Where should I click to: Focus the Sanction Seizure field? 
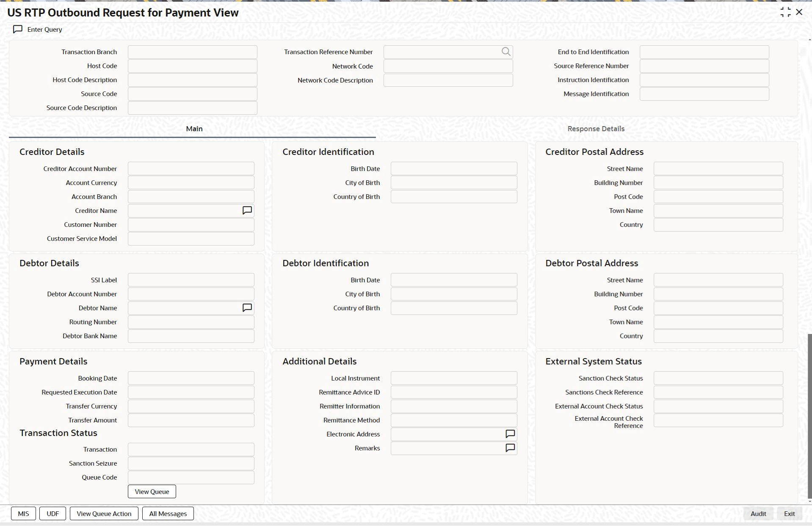[x=191, y=463]
